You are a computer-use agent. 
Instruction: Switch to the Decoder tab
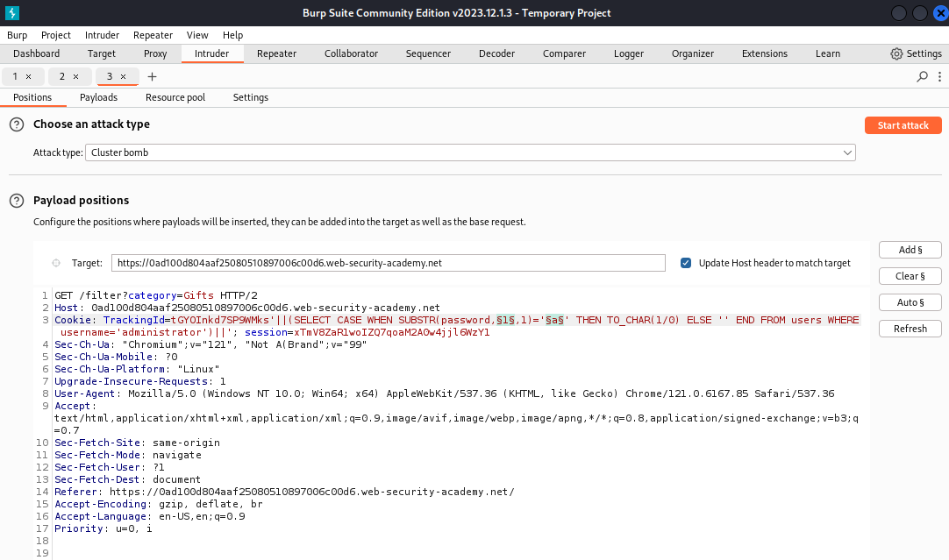(x=497, y=53)
